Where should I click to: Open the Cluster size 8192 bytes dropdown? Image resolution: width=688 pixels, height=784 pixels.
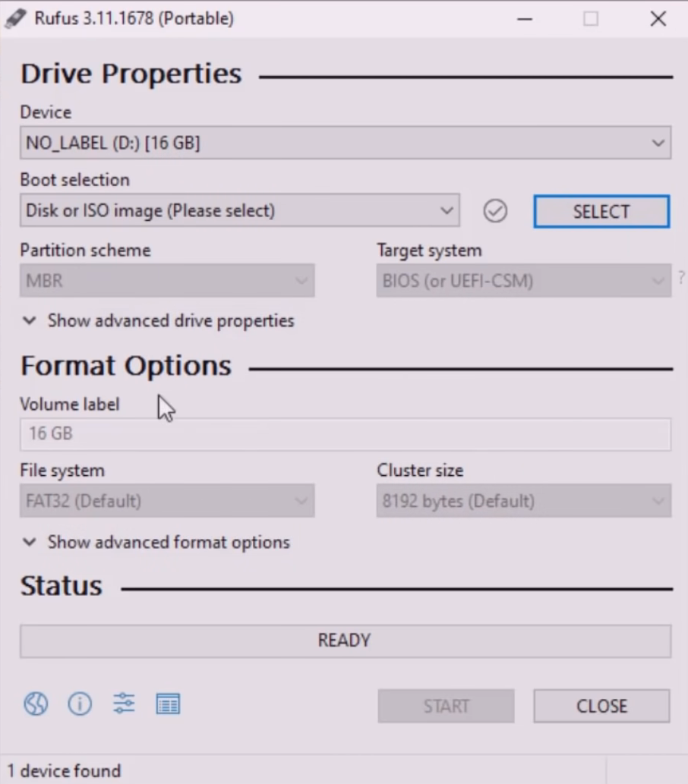pos(523,500)
